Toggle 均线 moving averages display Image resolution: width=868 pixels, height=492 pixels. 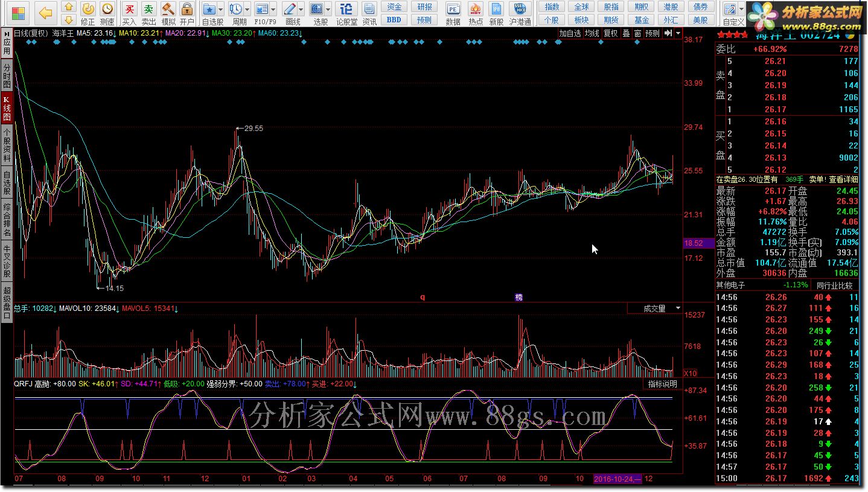[x=592, y=33]
